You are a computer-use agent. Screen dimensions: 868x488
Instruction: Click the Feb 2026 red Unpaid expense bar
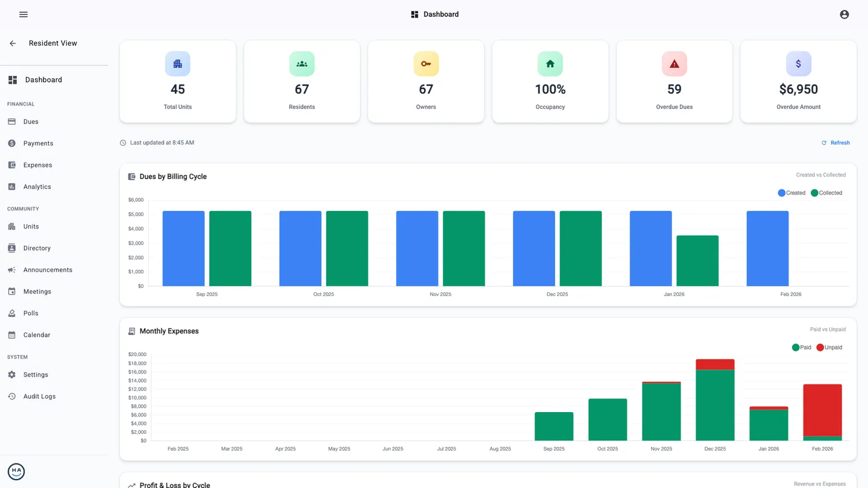(x=822, y=410)
